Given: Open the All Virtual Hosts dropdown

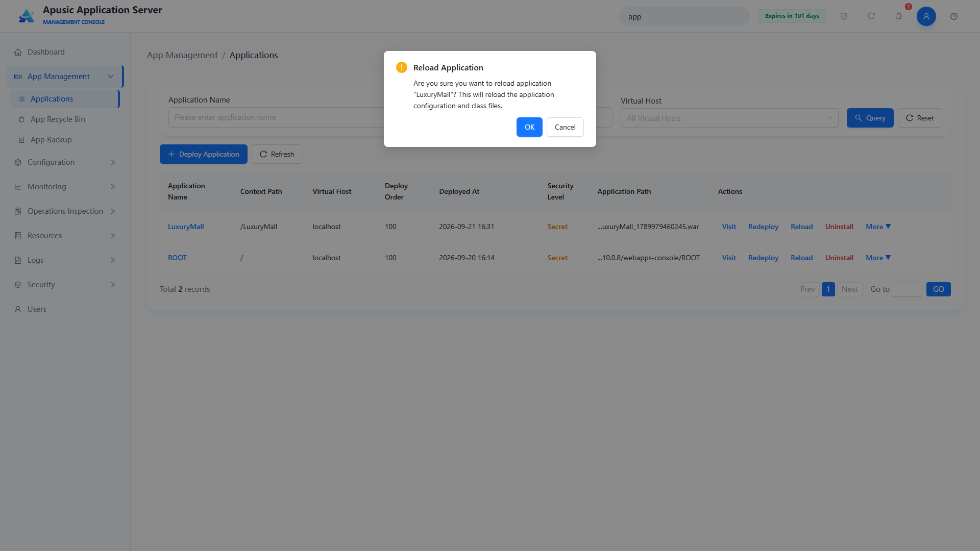Looking at the screenshot, I should [729, 118].
